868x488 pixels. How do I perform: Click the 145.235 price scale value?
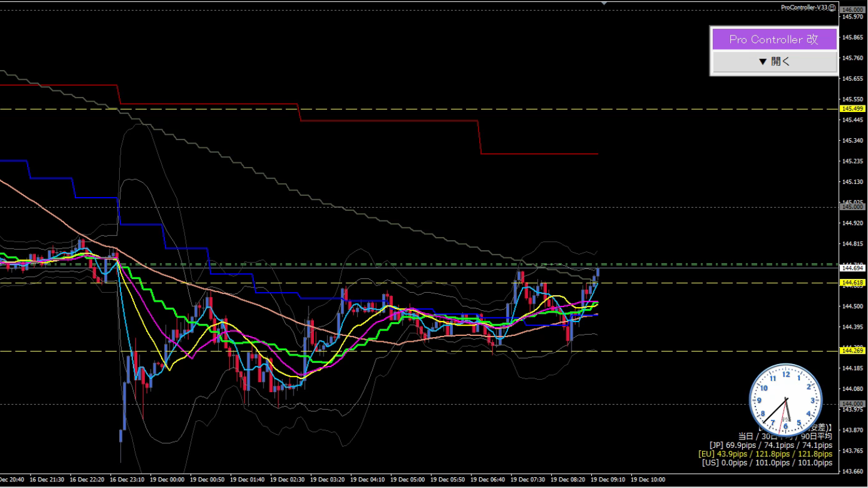pyautogui.click(x=852, y=161)
